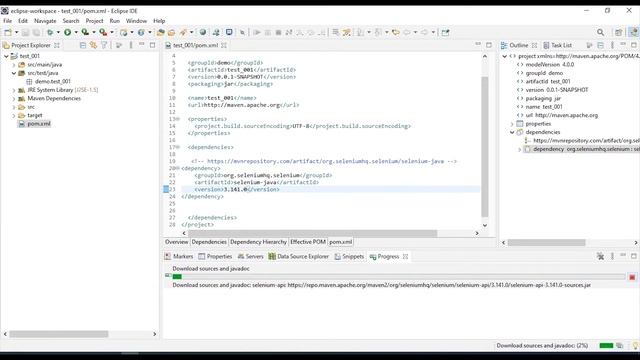
Task: Toggle Link with Editor in Project Explorer
Action: [93, 45]
